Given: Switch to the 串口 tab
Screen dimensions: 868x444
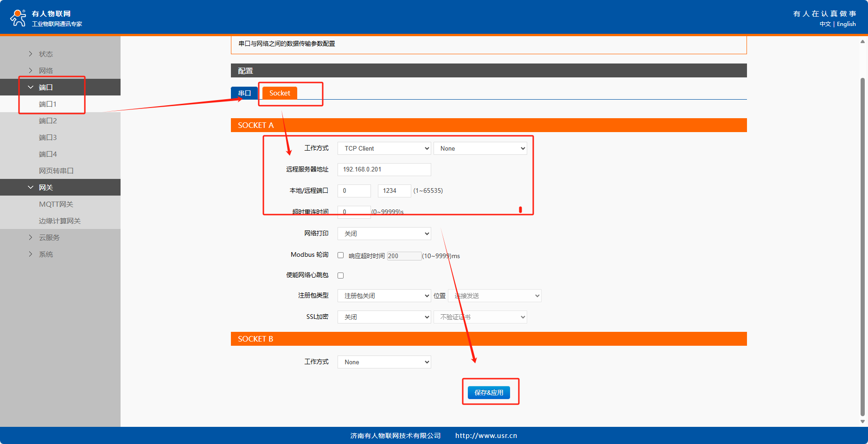Looking at the screenshot, I should [244, 93].
